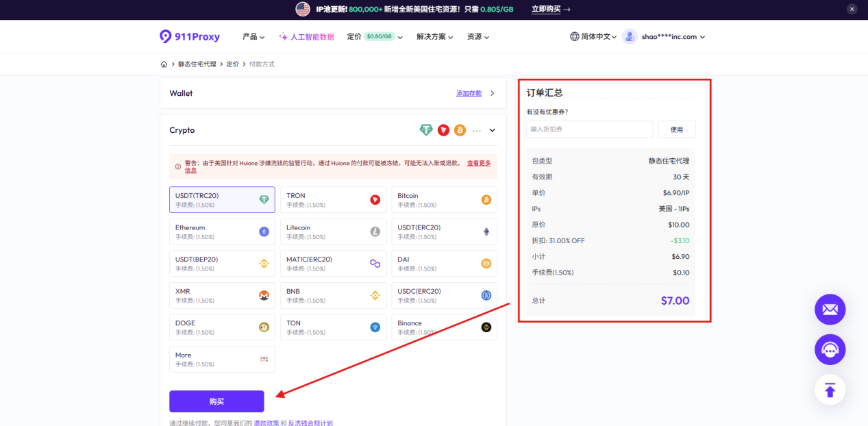This screenshot has height=426, width=868.
Task: Click the email floating contact icon
Action: click(830, 310)
